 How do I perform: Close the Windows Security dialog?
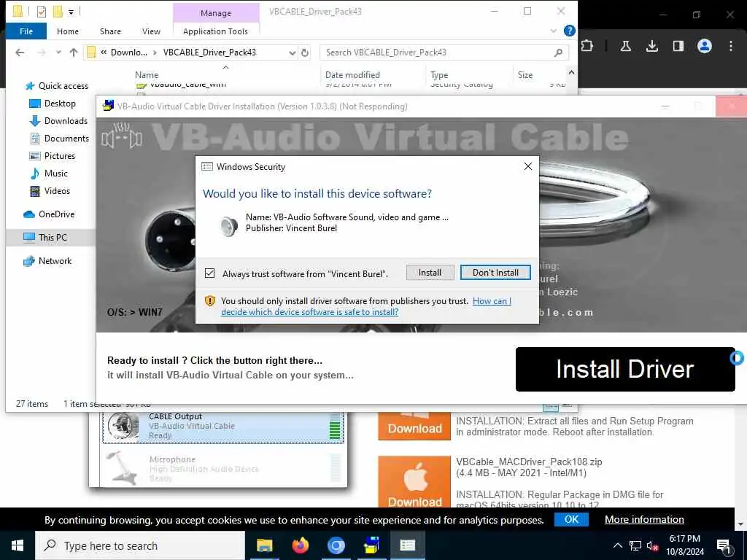pyautogui.click(x=528, y=166)
